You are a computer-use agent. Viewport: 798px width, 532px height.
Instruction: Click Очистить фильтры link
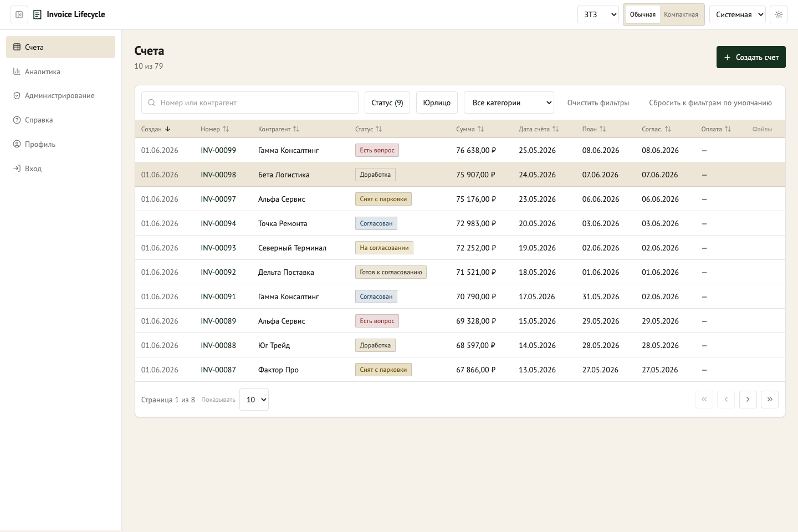(598, 103)
